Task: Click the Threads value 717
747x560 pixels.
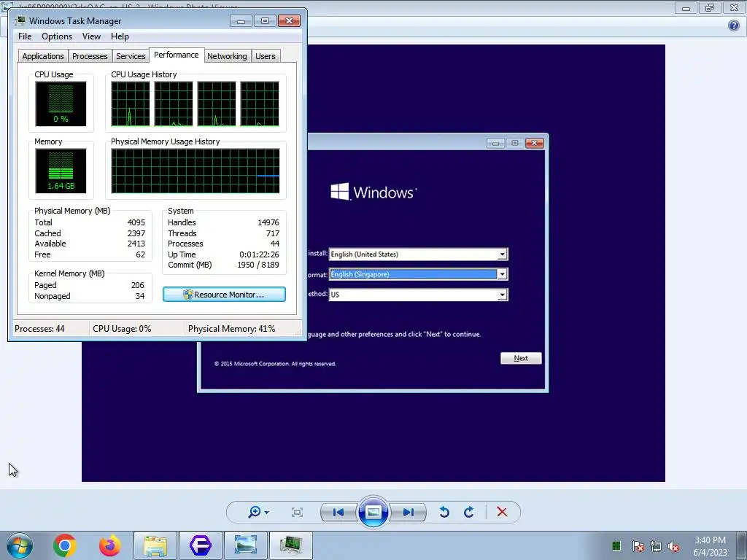Action: tap(273, 233)
